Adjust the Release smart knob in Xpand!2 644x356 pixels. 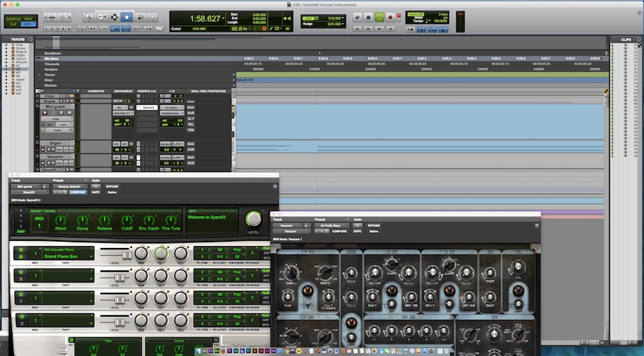(x=104, y=220)
